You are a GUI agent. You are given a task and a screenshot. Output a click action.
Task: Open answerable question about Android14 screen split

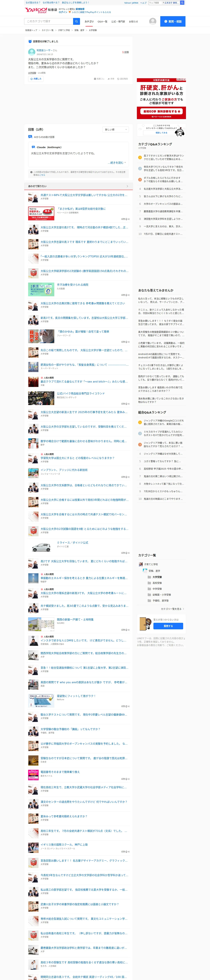162,356
